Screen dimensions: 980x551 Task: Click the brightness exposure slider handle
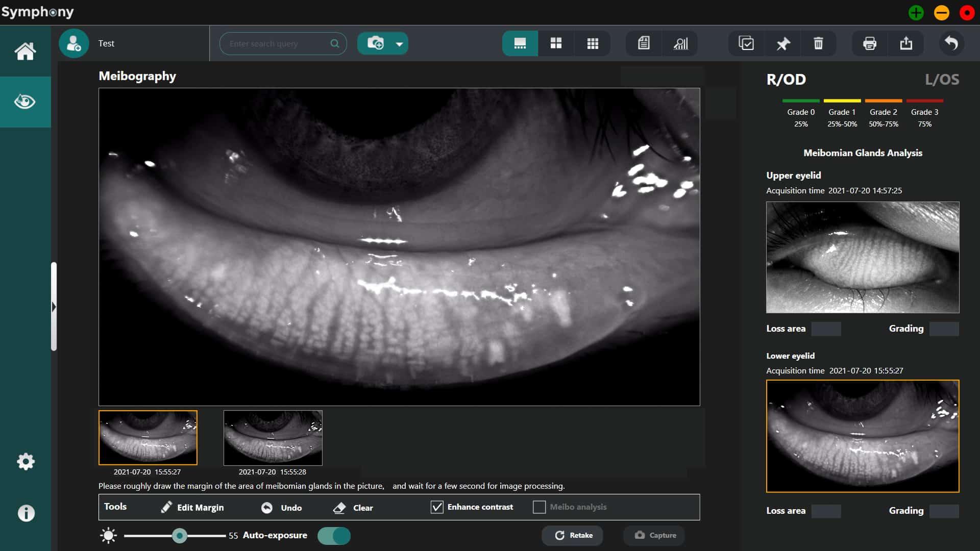click(x=179, y=536)
